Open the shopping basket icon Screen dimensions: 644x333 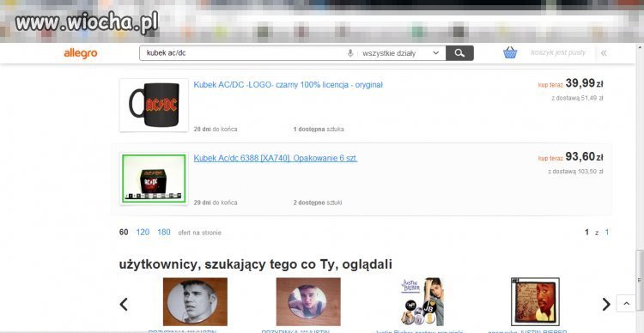point(510,53)
